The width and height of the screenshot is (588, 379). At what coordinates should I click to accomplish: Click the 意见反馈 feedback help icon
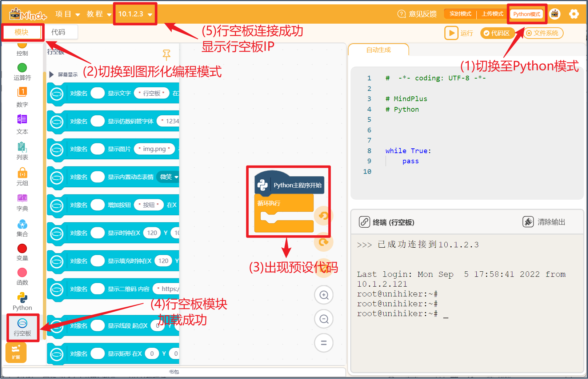401,14
